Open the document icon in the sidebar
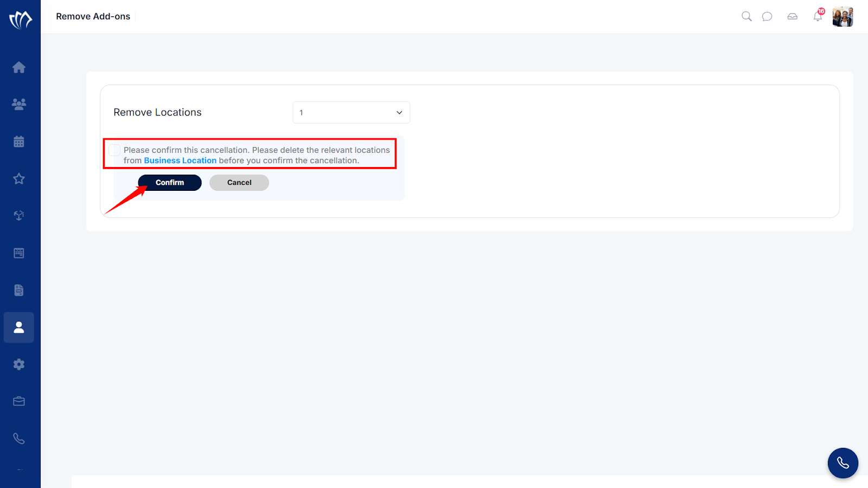 19,290
